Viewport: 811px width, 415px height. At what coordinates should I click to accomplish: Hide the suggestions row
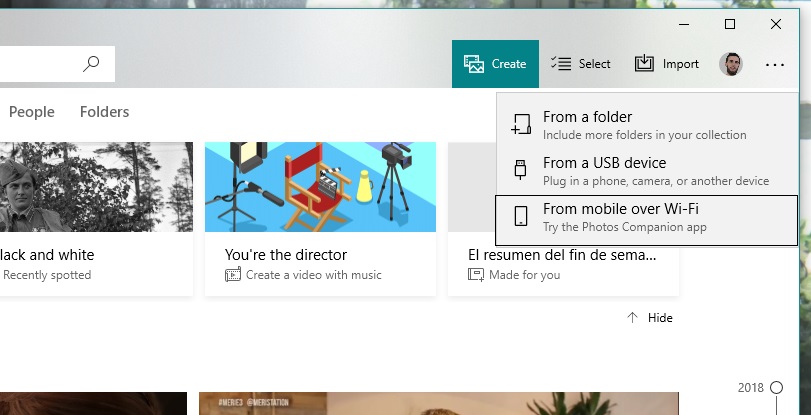[650, 318]
